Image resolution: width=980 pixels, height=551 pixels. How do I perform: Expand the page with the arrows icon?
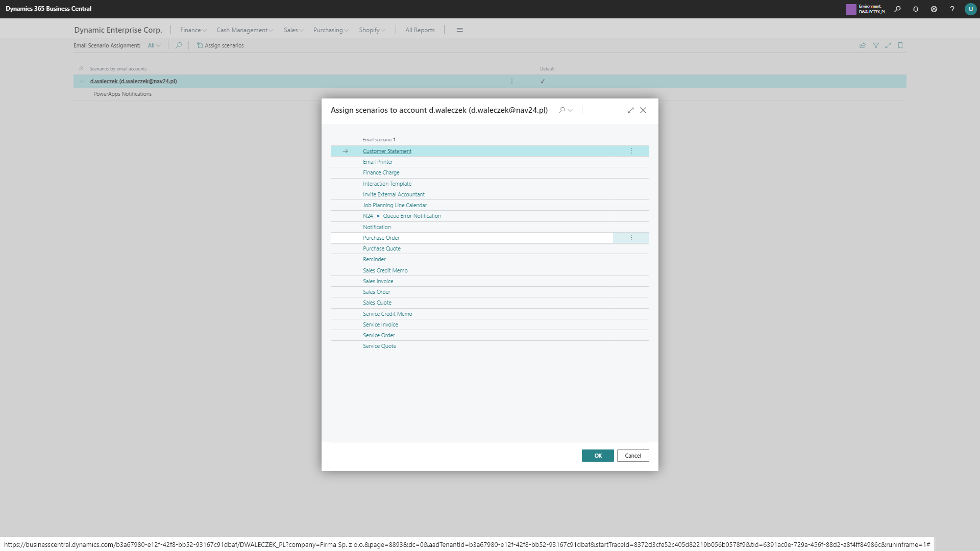pos(888,45)
